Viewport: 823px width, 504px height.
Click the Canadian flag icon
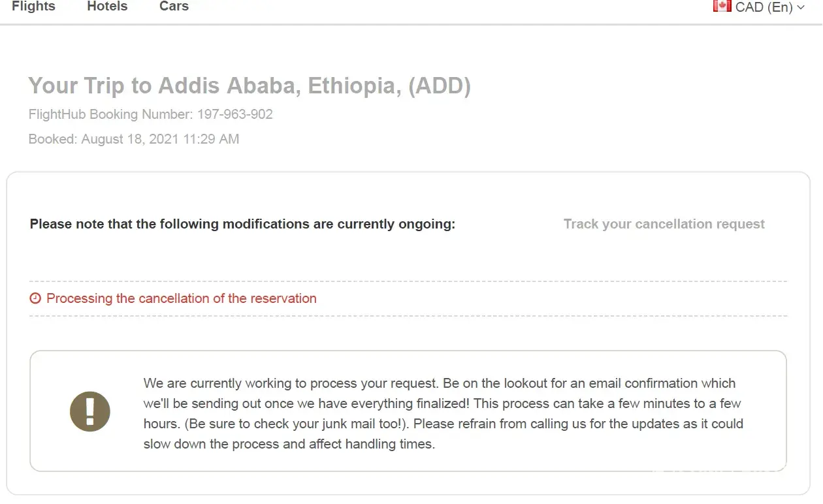722,7
